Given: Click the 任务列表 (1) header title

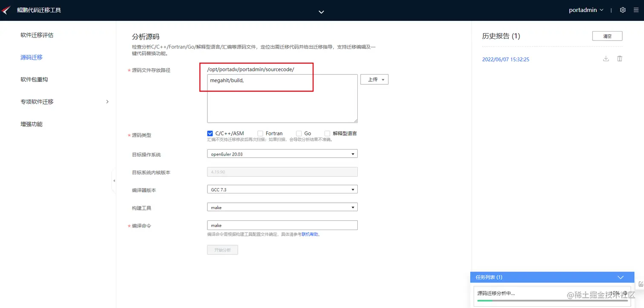Looking at the screenshot, I should click(x=489, y=277).
